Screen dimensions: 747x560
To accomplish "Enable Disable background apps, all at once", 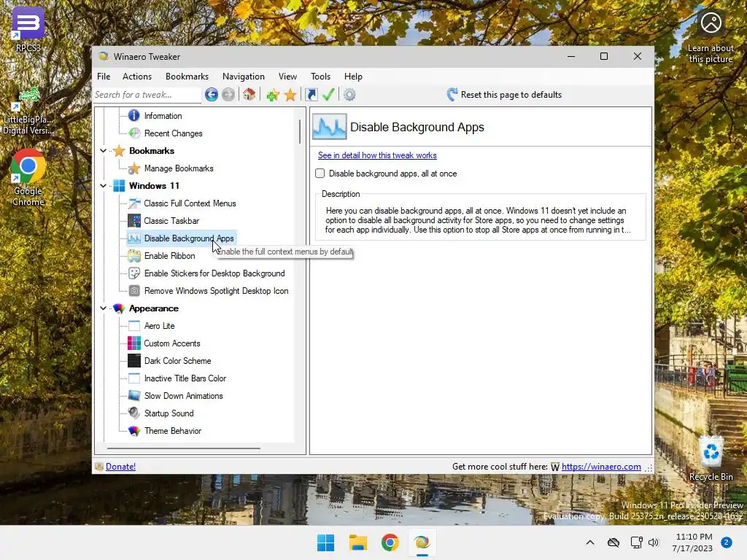I will point(320,174).
